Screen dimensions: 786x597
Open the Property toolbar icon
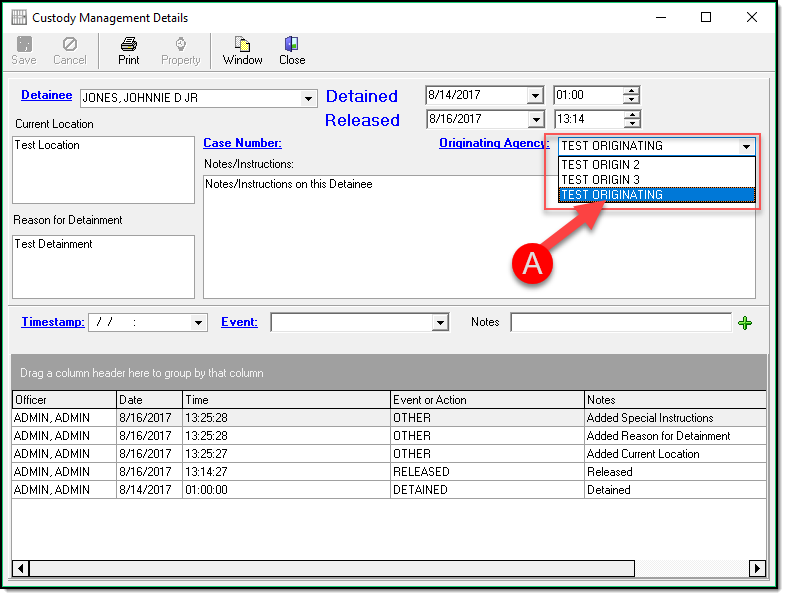pyautogui.click(x=181, y=45)
